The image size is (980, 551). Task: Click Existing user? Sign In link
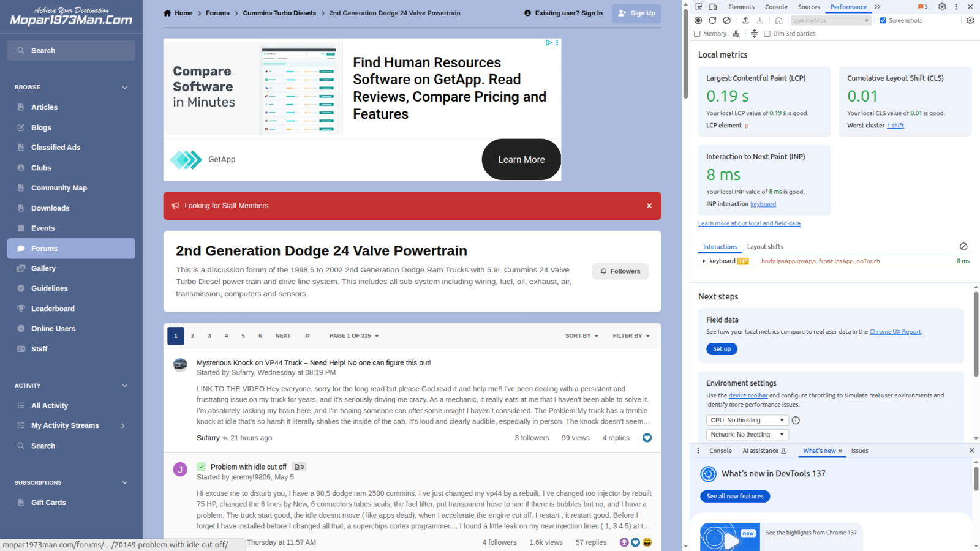tap(563, 13)
